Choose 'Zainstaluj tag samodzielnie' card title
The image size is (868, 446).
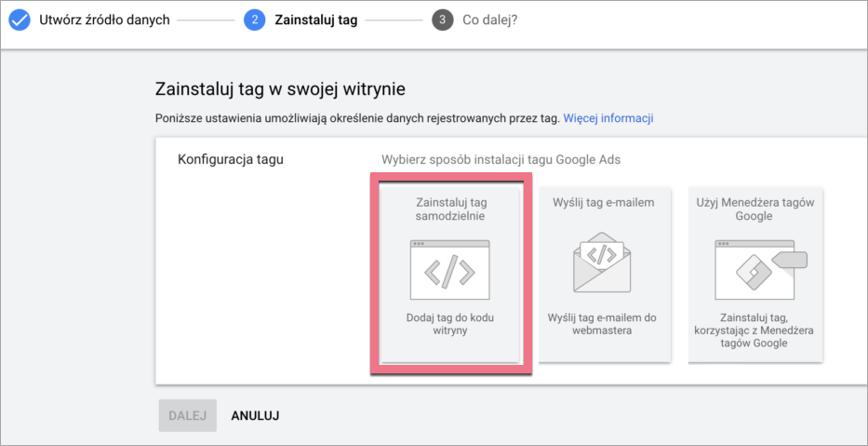[x=450, y=209]
